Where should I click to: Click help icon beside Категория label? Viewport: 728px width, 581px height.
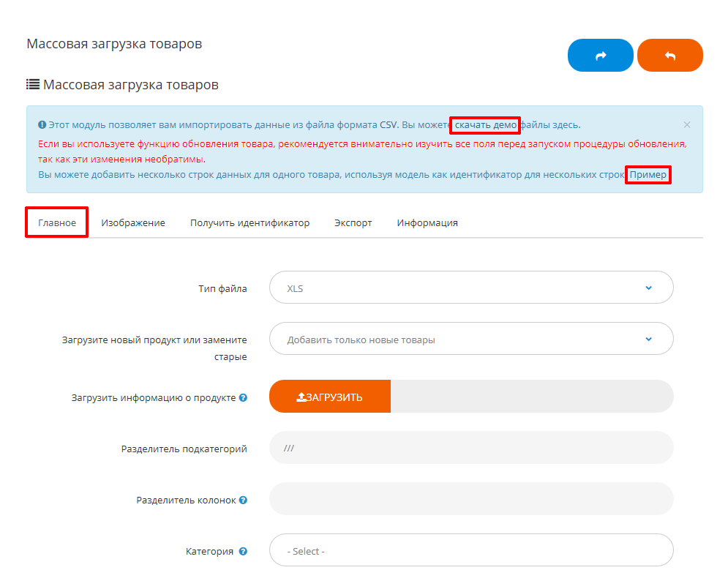[x=243, y=552]
